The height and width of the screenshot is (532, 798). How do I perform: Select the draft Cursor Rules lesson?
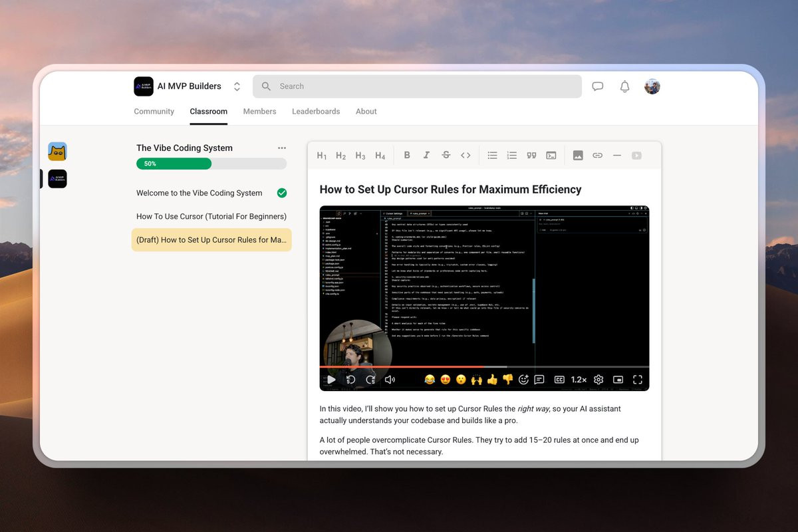(211, 240)
